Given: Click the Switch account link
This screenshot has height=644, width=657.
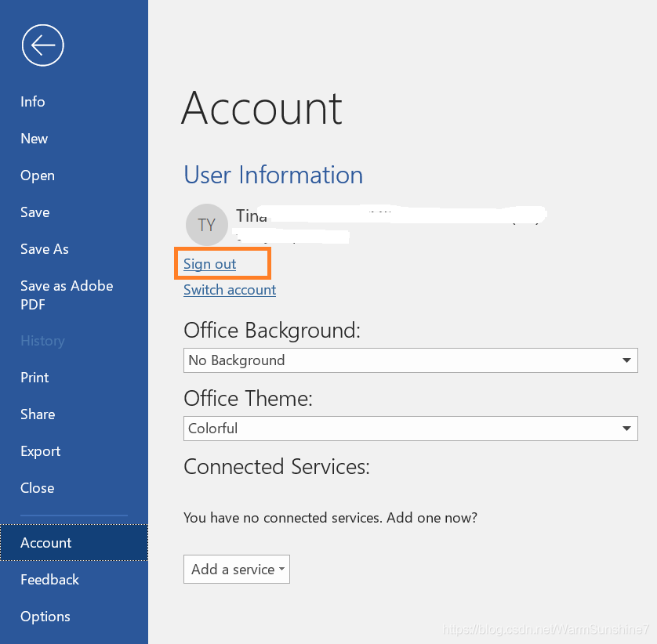Looking at the screenshot, I should (x=230, y=290).
